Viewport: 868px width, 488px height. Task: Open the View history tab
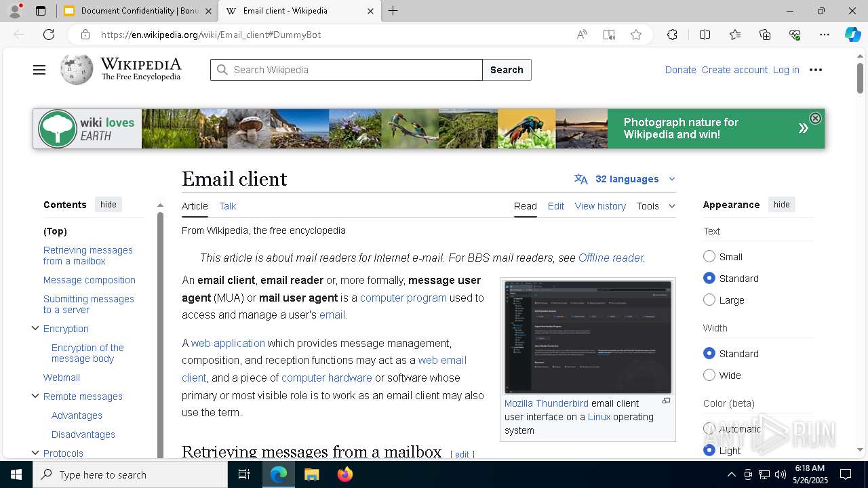pos(600,206)
